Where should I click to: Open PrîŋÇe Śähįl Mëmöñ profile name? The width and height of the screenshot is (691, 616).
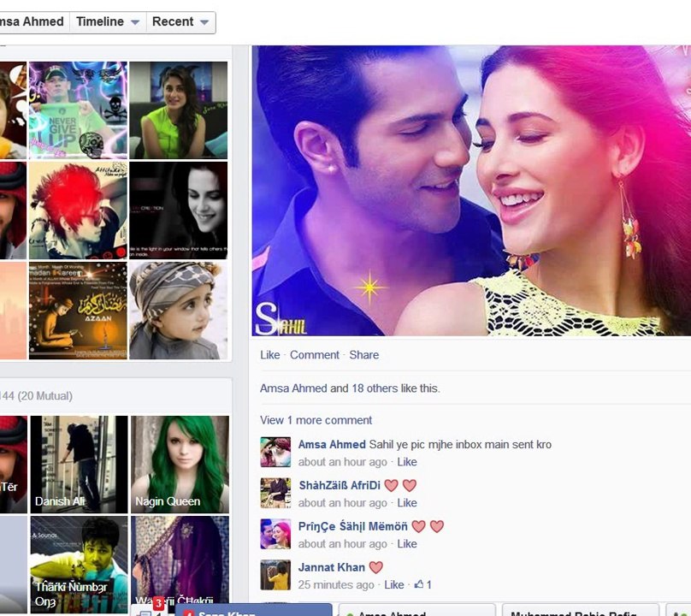[x=353, y=526]
